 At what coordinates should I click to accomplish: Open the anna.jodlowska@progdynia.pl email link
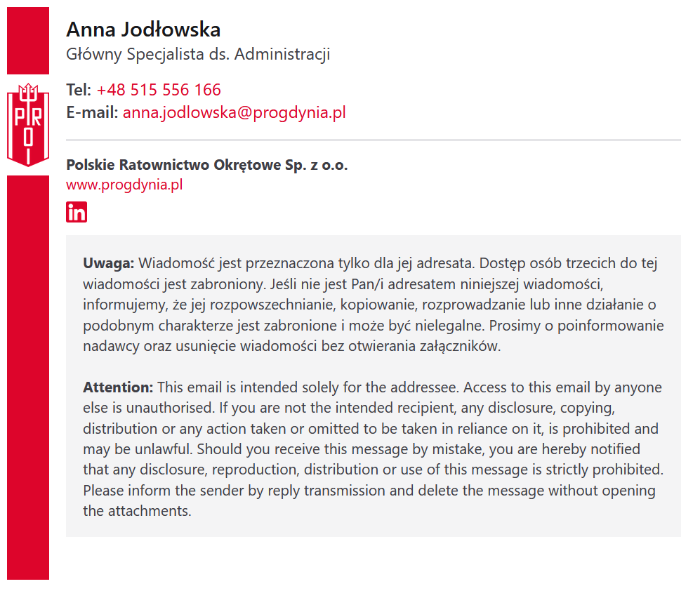click(x=234, y=112)
